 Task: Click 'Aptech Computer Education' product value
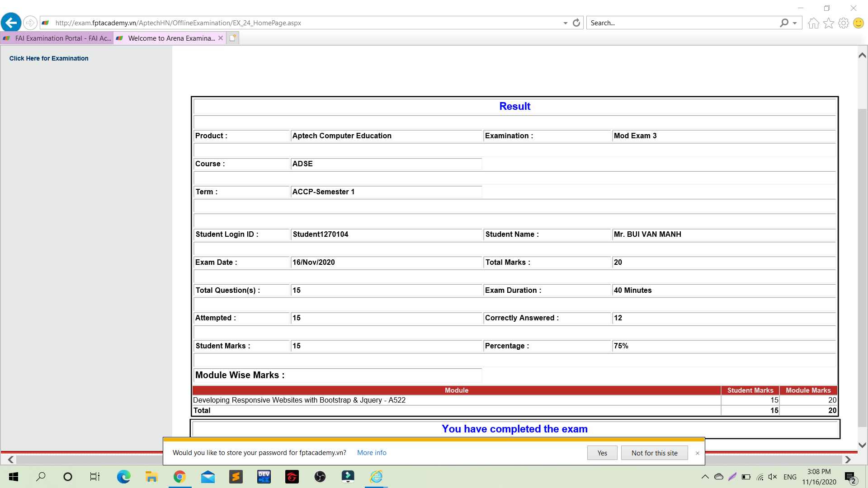tap(342, 136)
